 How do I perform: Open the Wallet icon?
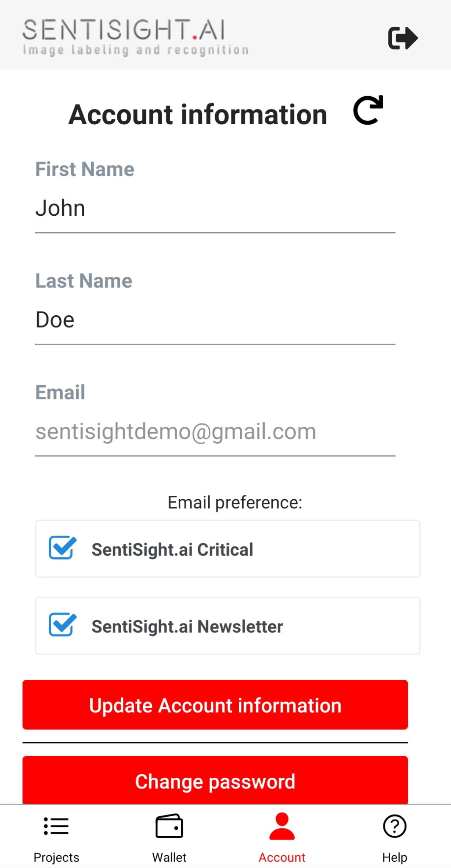[169, 826]
